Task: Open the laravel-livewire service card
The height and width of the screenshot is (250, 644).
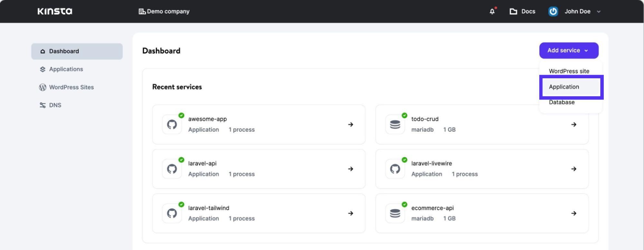Action: pyautogui.click(x=481, y=169)
